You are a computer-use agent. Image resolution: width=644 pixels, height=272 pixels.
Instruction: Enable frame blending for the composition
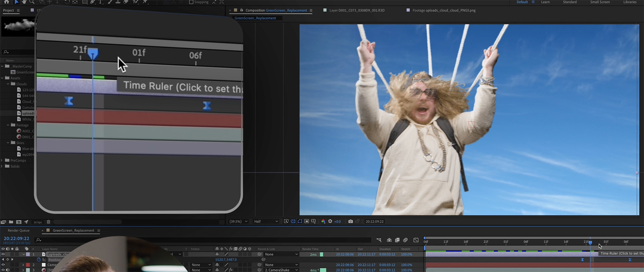coord(397,240)
